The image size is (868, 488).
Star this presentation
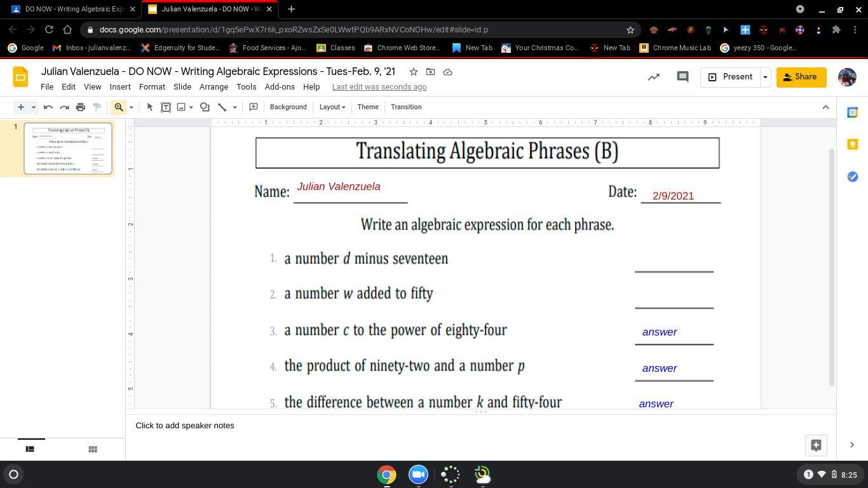point(414,72)
